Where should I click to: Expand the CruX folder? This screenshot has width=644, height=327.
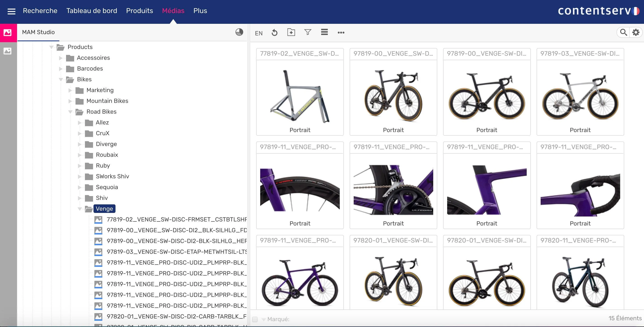click(80, 133)
